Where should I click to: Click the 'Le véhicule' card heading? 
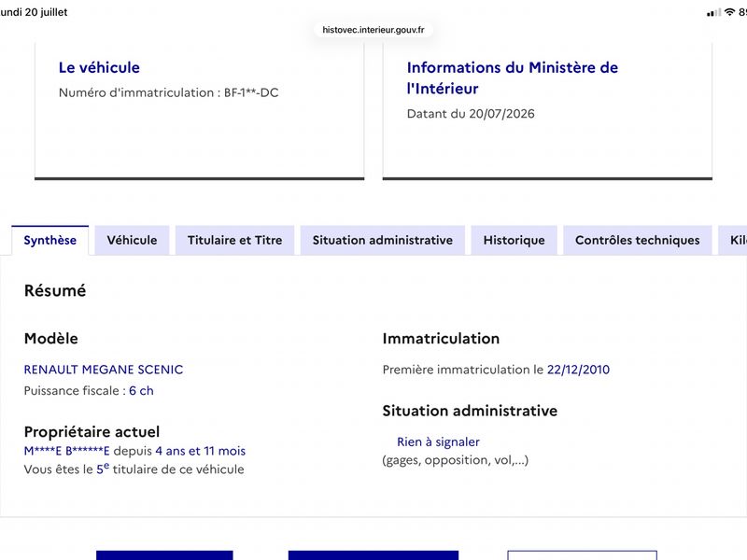tap(99, 67)
